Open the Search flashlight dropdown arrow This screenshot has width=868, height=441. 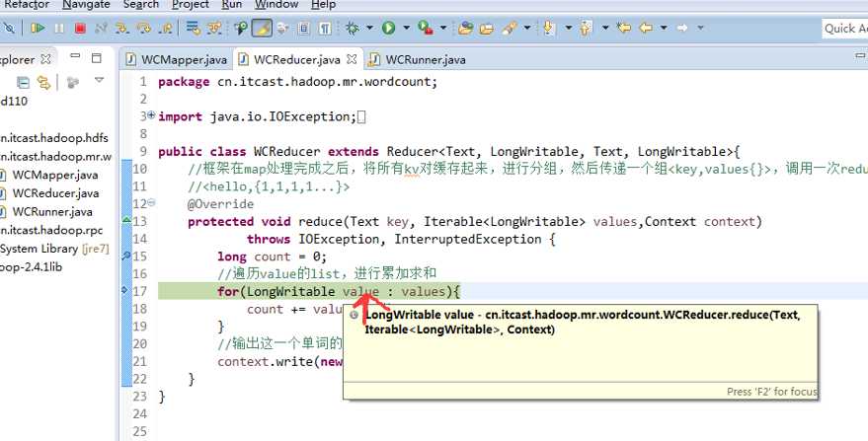coord(527,28)
